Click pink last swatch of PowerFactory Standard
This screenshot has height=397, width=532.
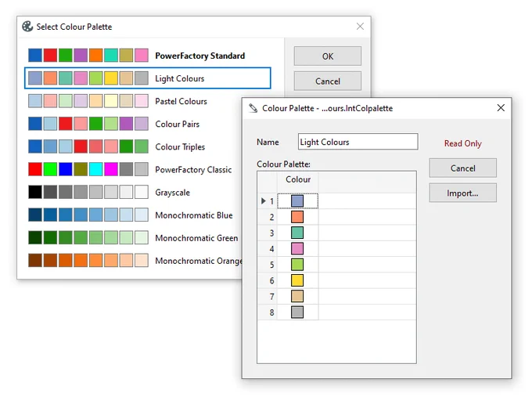(x=142, y=56)
